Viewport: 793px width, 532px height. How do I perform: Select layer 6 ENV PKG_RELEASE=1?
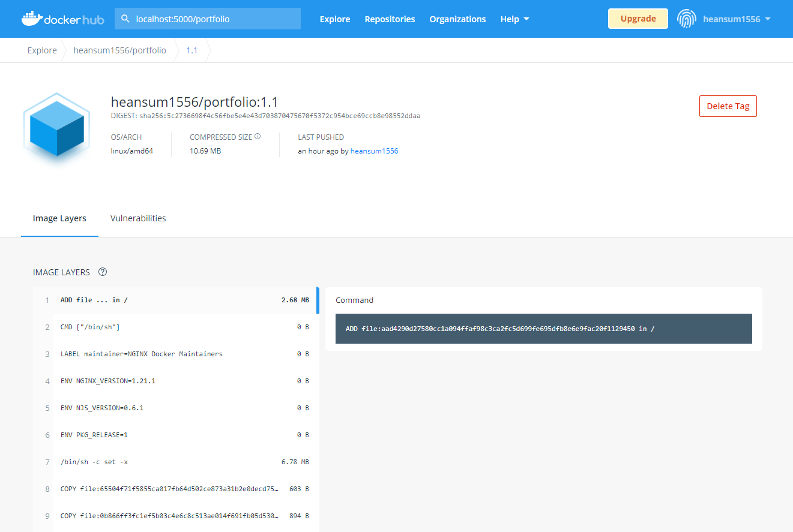click(176, 435)
